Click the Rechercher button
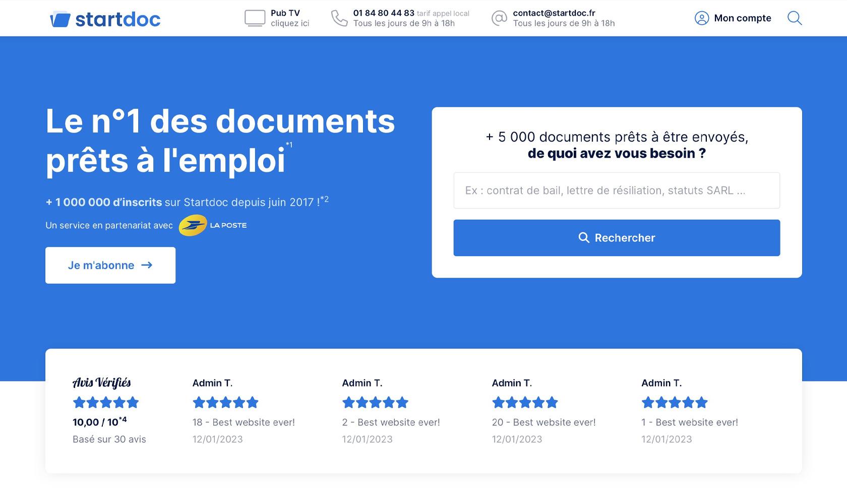Viewport: 847px width, 504px height. pos(617,238)
